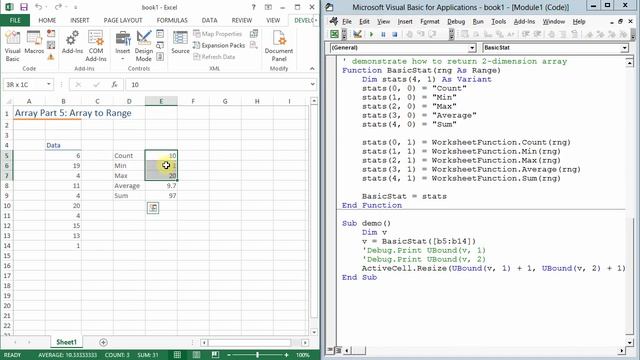Click the View Code icon
Screen dimensions: 640x360
click(x=160, y=45)
